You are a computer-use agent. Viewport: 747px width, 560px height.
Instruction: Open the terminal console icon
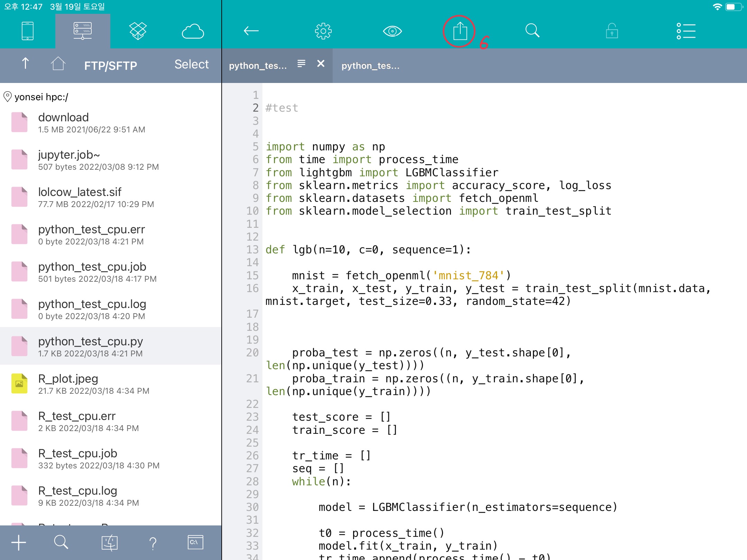(195, 542)
